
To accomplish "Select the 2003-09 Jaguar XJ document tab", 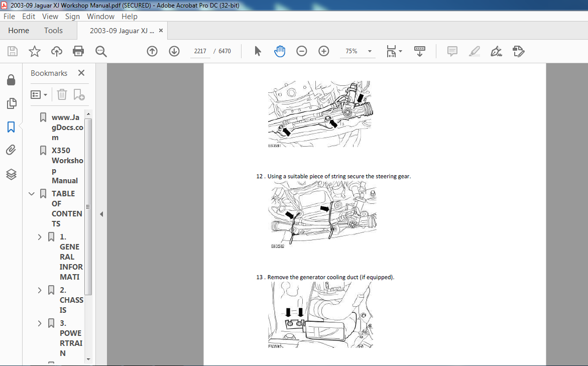I will pos(122,31).
